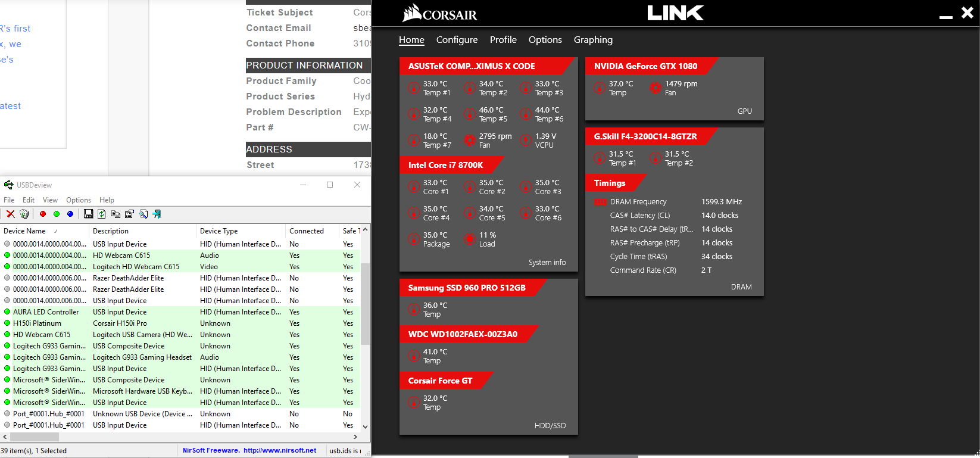Open the View menu in USBDeview
980x458 pixels.
(51, 200)
